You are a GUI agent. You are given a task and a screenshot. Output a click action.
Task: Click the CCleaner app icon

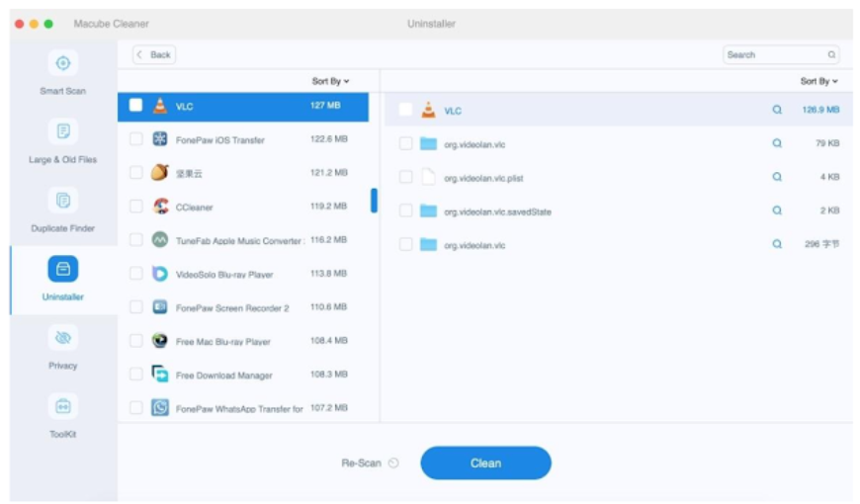pos(159,207)
